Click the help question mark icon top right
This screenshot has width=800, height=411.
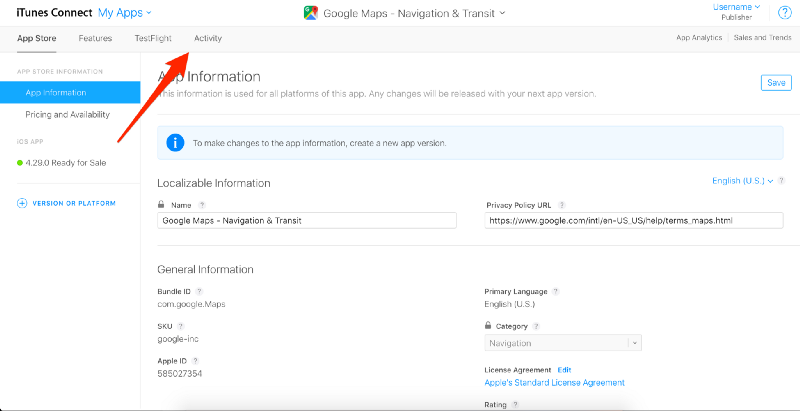coord(784,12)
